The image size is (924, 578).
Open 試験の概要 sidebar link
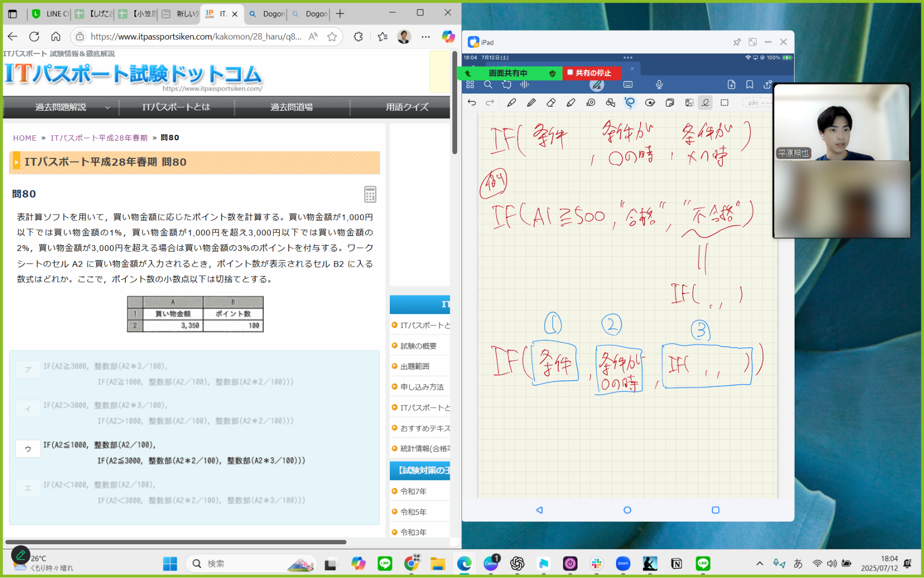419,346
